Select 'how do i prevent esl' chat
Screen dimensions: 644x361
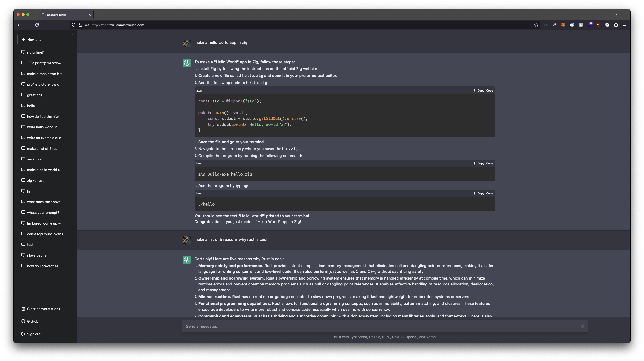45,266
